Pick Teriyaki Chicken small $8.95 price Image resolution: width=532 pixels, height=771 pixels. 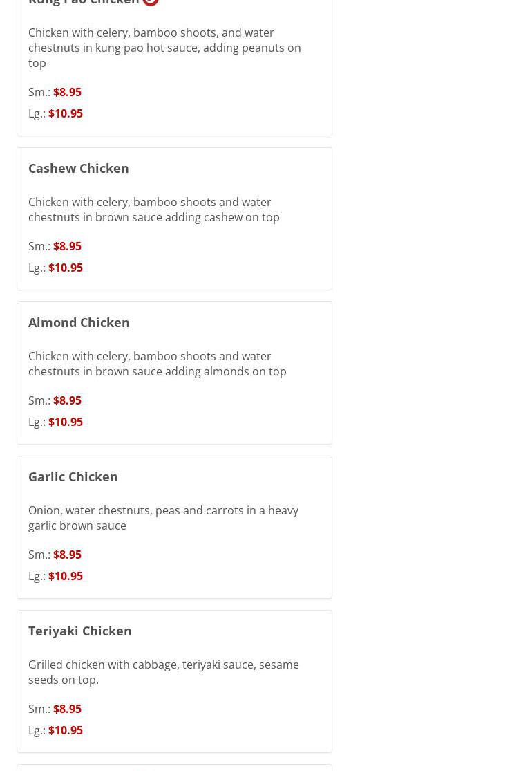point(67,709)
